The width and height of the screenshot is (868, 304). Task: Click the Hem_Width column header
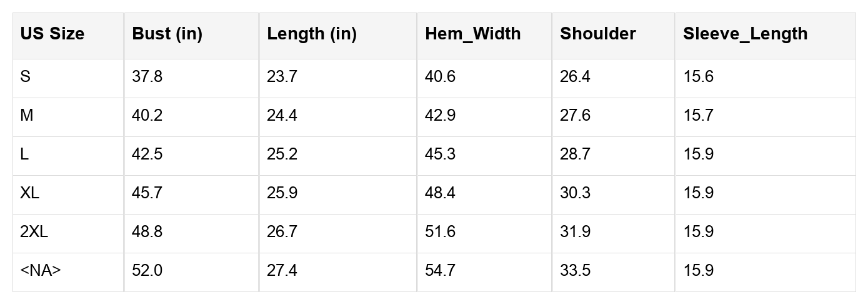pos(472,34)
